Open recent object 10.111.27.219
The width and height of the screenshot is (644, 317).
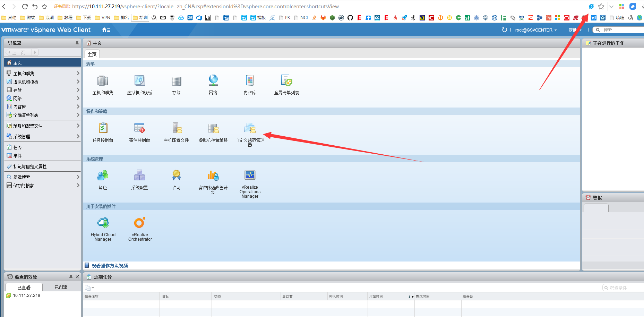tap(27, 295)
